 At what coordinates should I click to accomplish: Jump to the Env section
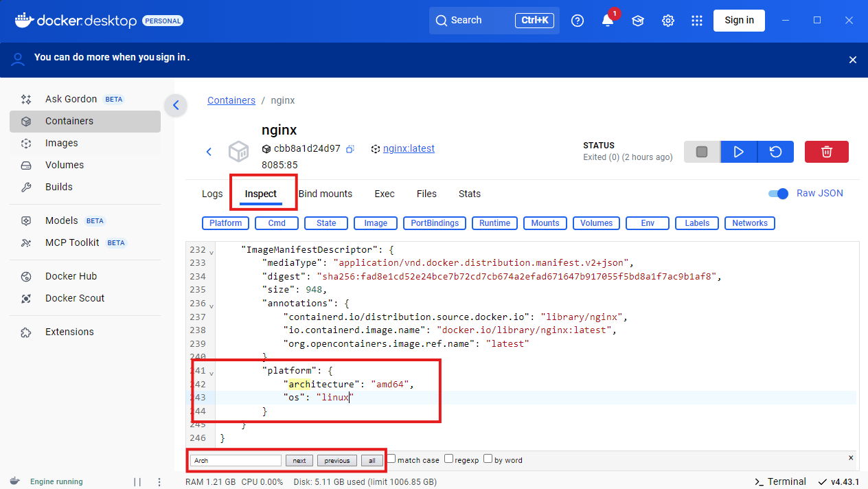(x=648, y=223)
